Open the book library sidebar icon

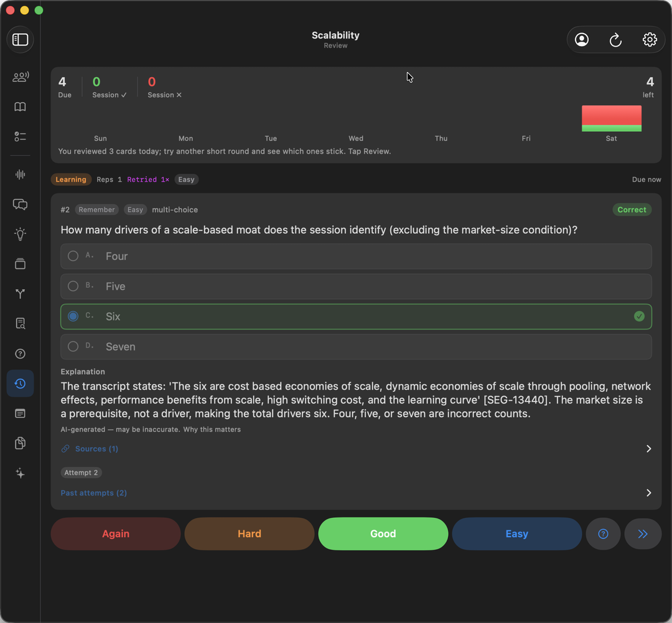(x=20, y=106)
